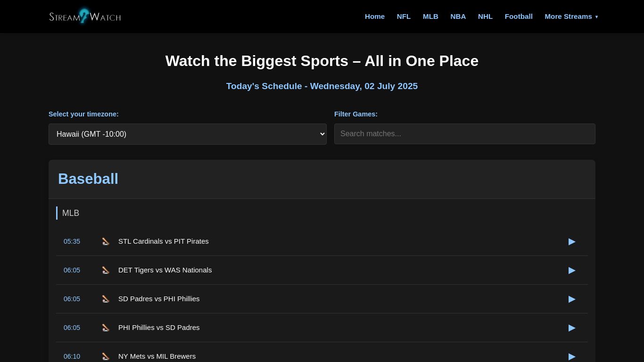The width and height of the screenshot is (644, 362).
Task: Open NY Mets vs MIL Brewers match
Action: click(157, 356)
